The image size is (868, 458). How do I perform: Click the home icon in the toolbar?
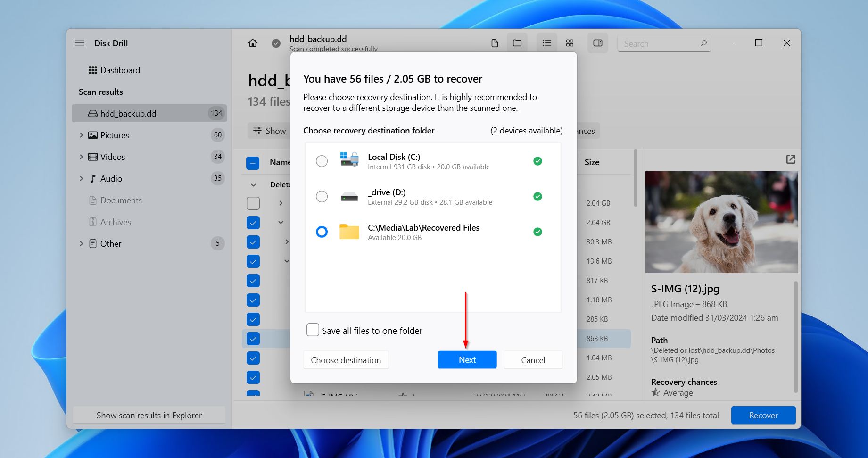click(x=252, y=42)
